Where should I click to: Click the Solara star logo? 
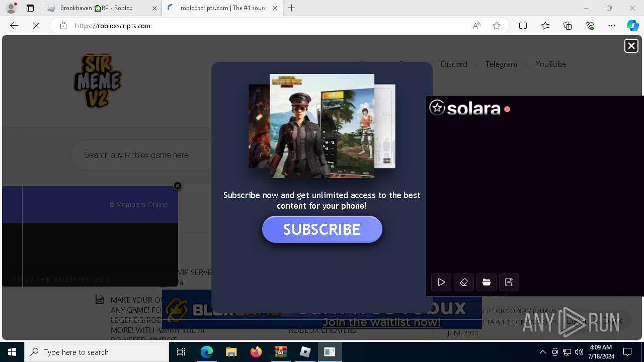(437, 108)
